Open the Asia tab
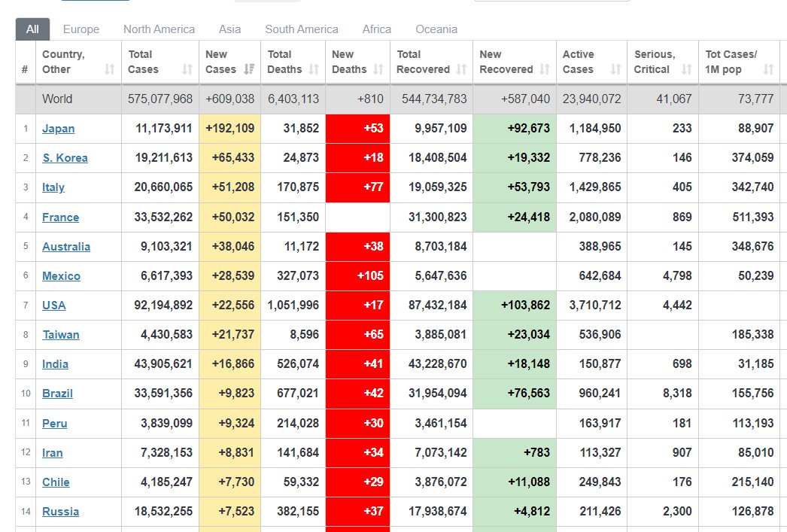 point(230,29)
